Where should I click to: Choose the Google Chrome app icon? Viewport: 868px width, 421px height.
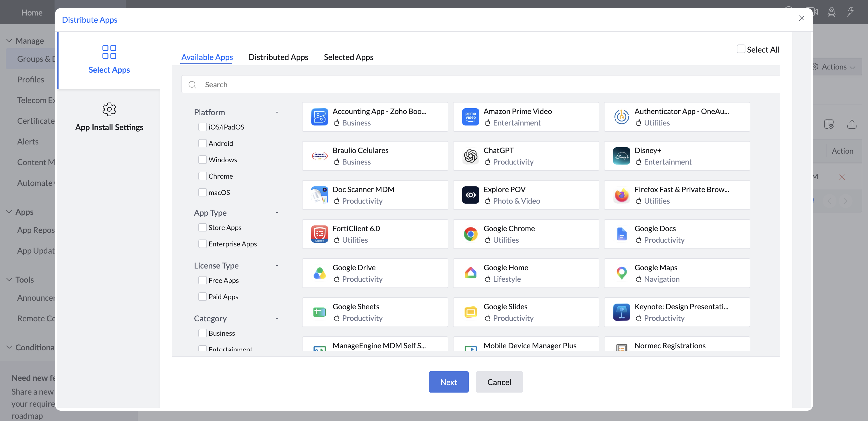coord(470,234)
